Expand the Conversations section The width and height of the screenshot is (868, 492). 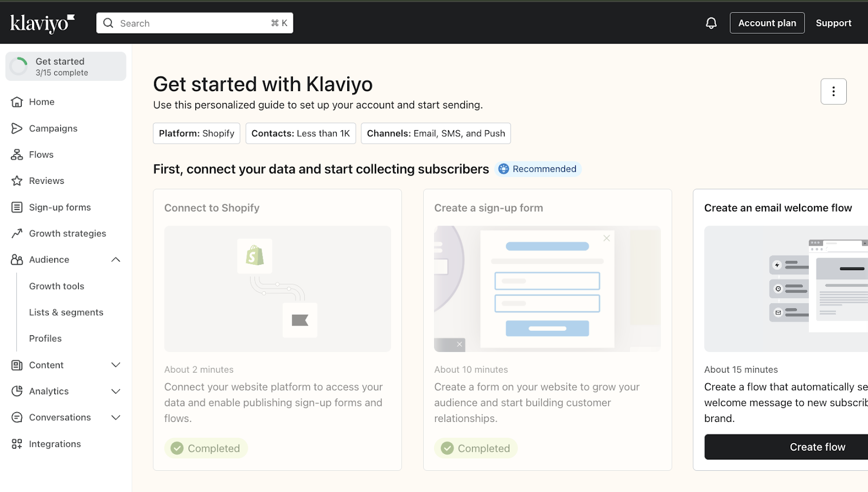[x=116, y=417]
